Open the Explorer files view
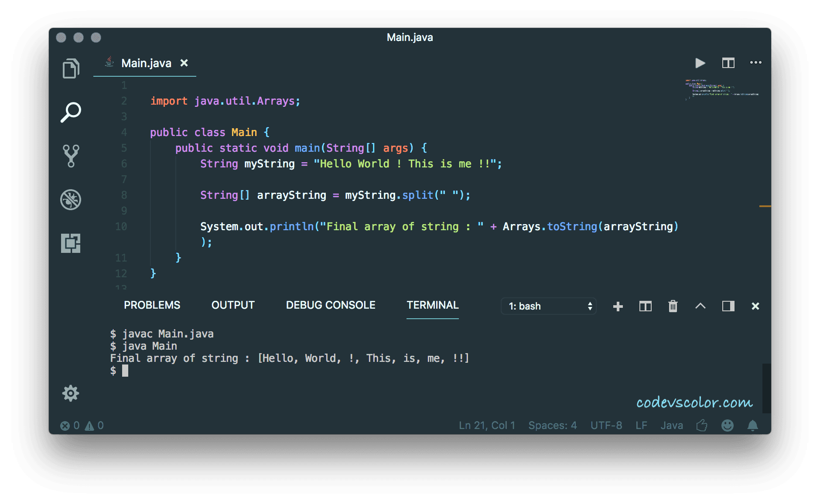The height and width of the screenshot is (504, 820). 71,68
